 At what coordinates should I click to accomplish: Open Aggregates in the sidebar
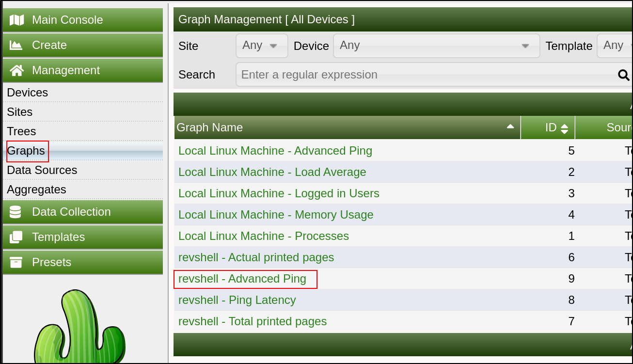click(36, 190)
